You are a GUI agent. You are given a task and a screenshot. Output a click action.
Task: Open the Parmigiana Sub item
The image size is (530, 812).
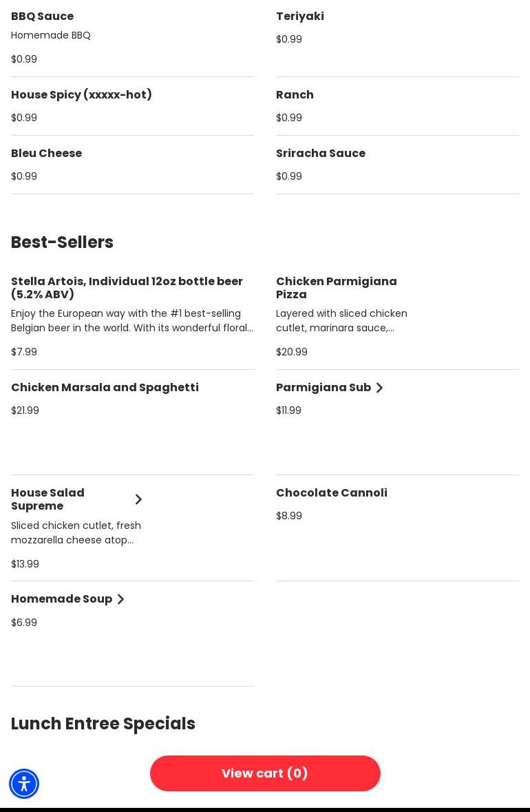click(323, 388)
